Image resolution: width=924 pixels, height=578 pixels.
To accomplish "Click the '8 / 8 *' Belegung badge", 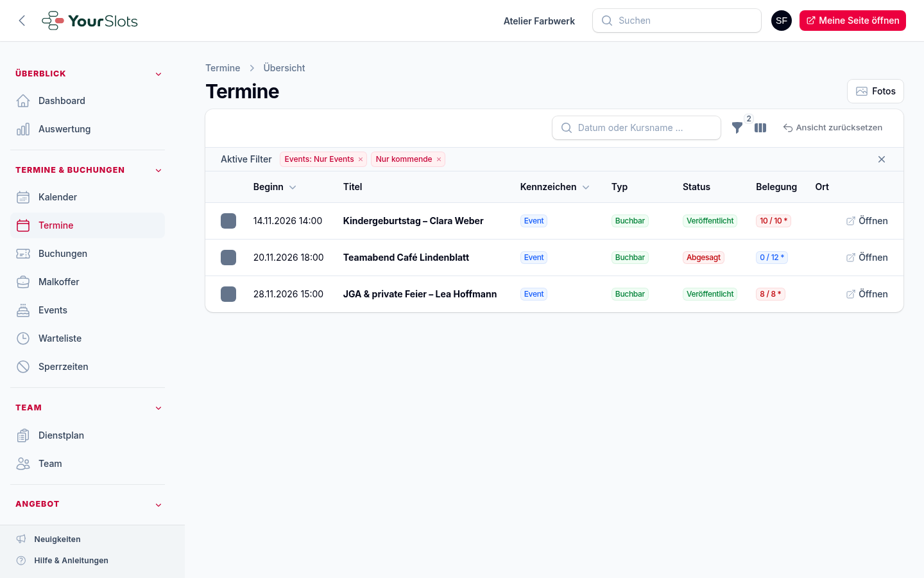I will (771, 294).
